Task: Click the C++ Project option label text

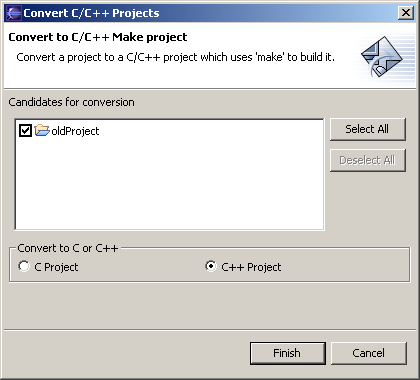Action: 251,267
